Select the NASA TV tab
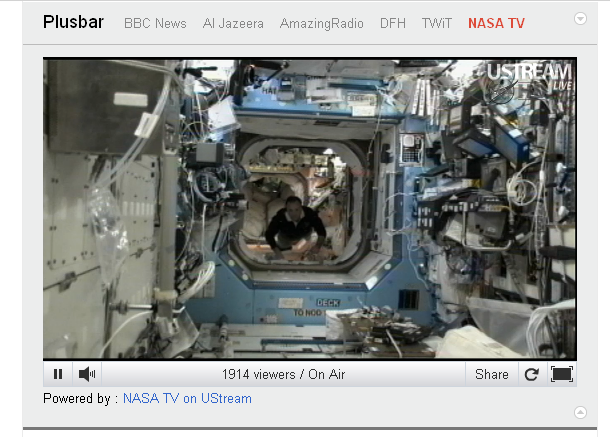 tap(496, 23)
